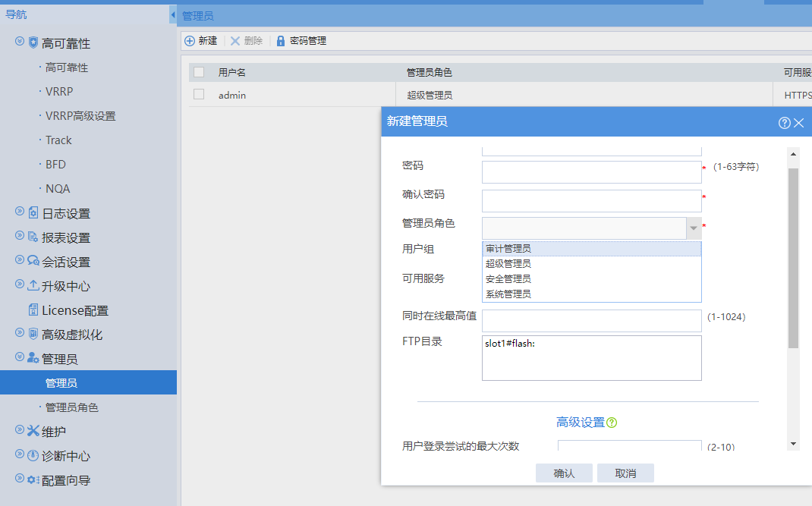Expand the 会话设置 section chevron
The image size is (812, 506).
(20, 259)
